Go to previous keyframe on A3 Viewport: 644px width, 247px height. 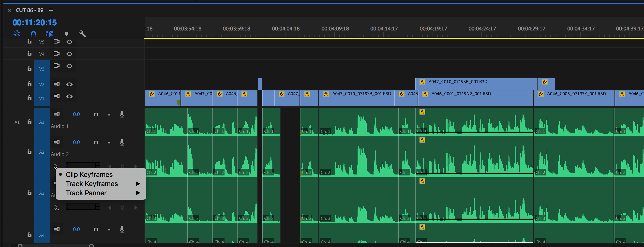110,208
